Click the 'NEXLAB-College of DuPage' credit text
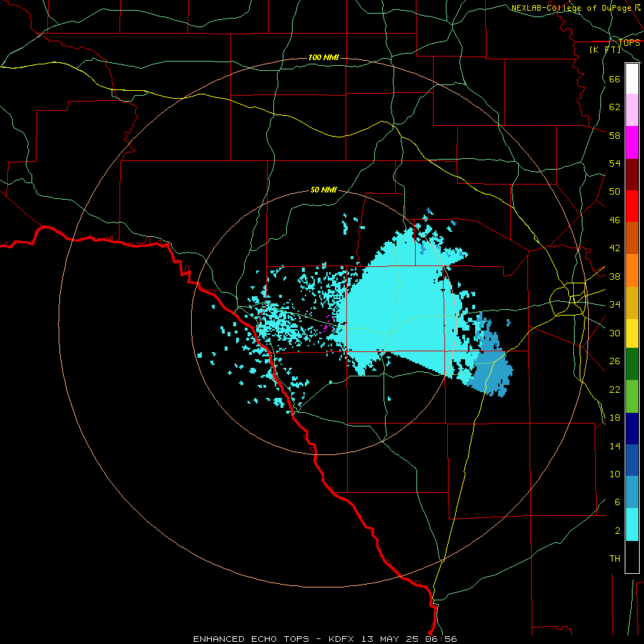Viewport: 644px width, 644px height. pyautogui.click(x=572, y=8)
